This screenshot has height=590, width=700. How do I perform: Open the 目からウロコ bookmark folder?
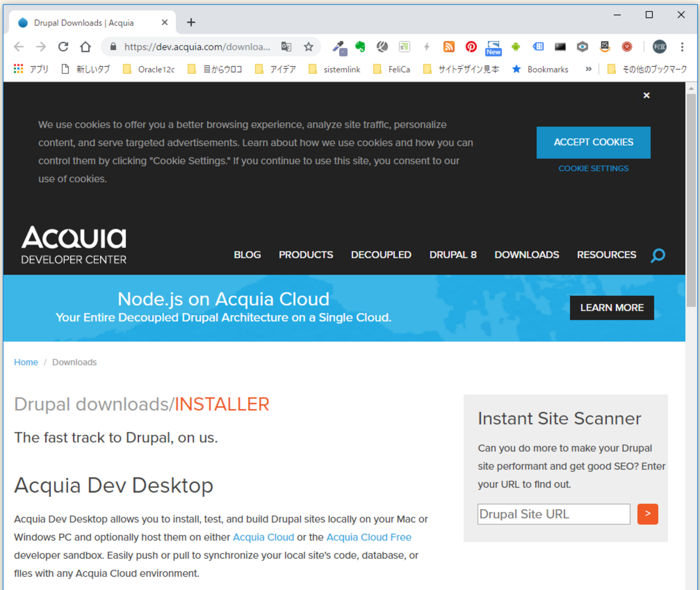214,69
